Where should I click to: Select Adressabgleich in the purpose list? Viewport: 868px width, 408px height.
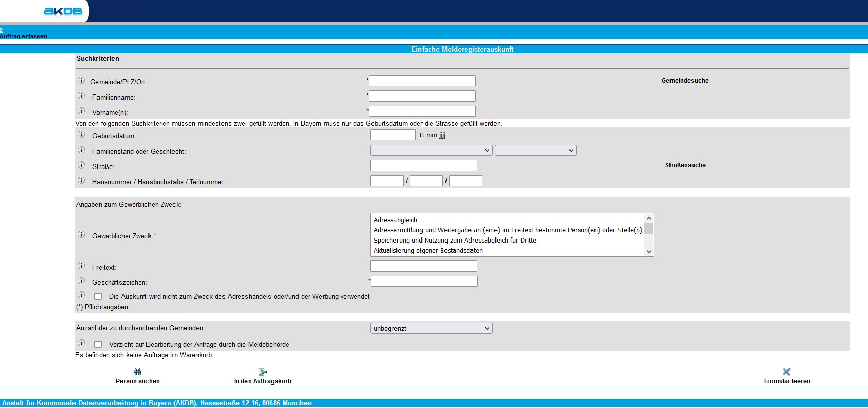395,220
